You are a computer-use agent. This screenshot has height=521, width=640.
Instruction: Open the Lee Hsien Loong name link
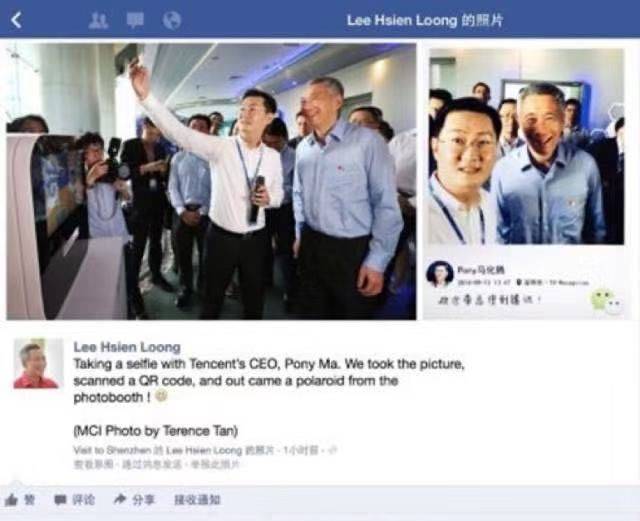pyautogui.click(x=127, y=347)
